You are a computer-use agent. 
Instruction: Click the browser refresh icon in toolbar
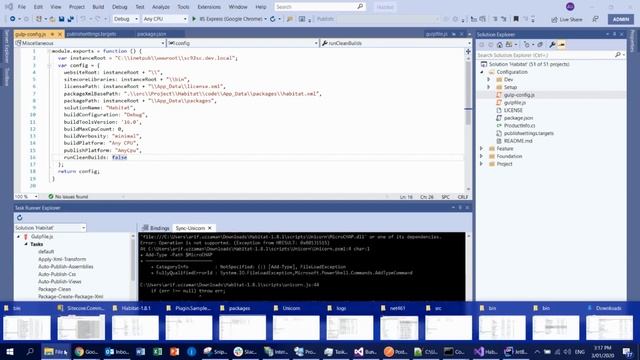coord(273,19)
